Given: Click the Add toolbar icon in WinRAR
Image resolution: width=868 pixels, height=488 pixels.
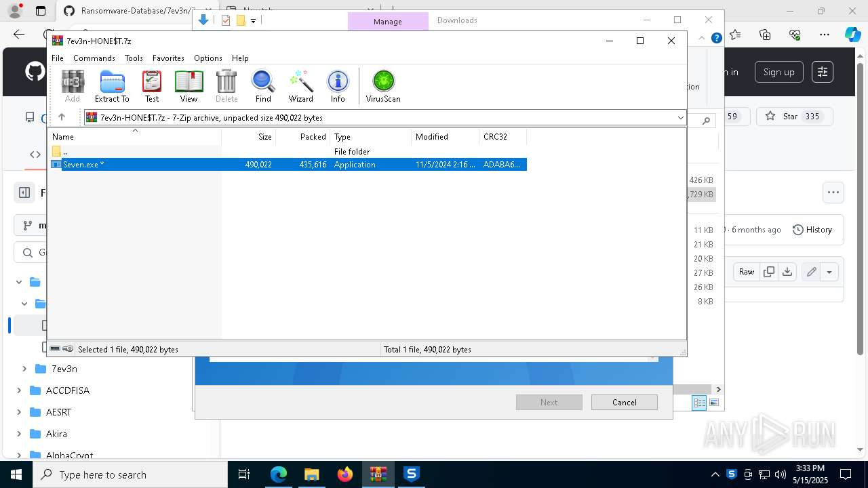Looking at the screenshot, I should click(73, 86).
